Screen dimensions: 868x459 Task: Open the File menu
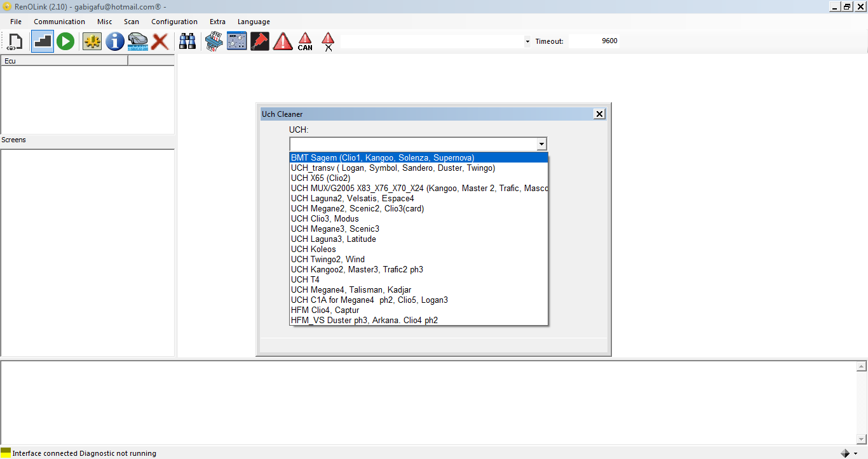click(x=16, y=22)
